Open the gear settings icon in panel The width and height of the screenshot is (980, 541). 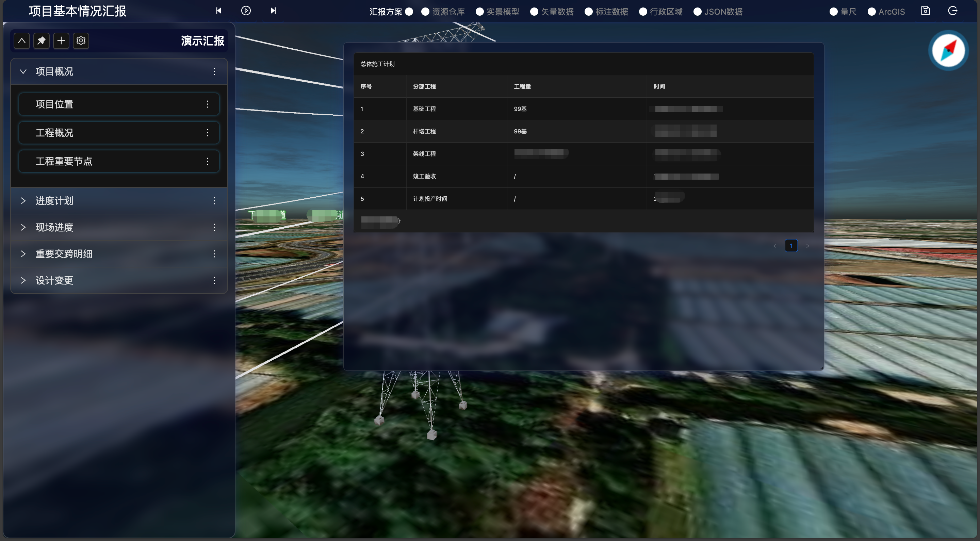[x=81, y=41]
